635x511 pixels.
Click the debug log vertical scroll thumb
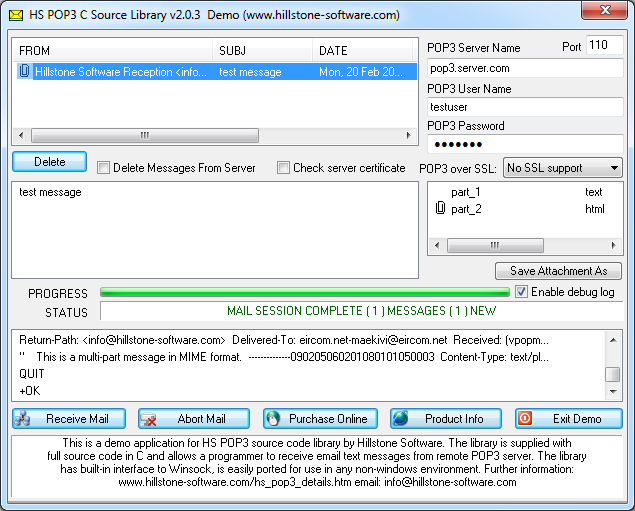coord(613,374)
